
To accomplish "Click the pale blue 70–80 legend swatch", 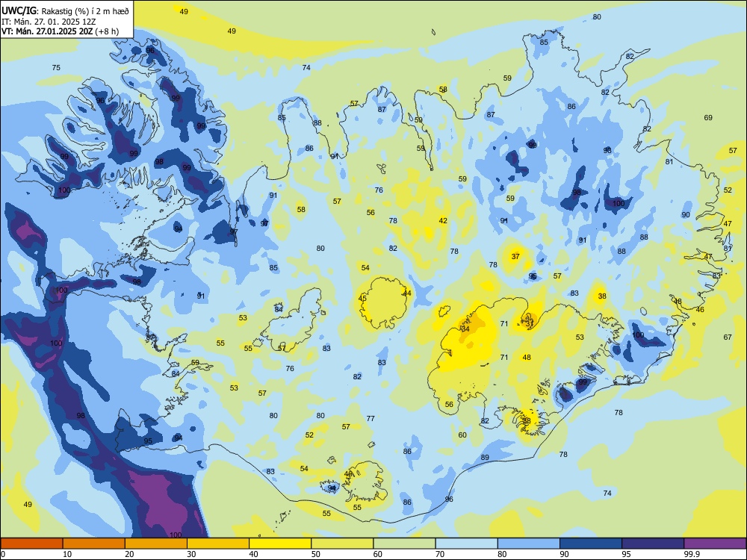I will 466,544.
